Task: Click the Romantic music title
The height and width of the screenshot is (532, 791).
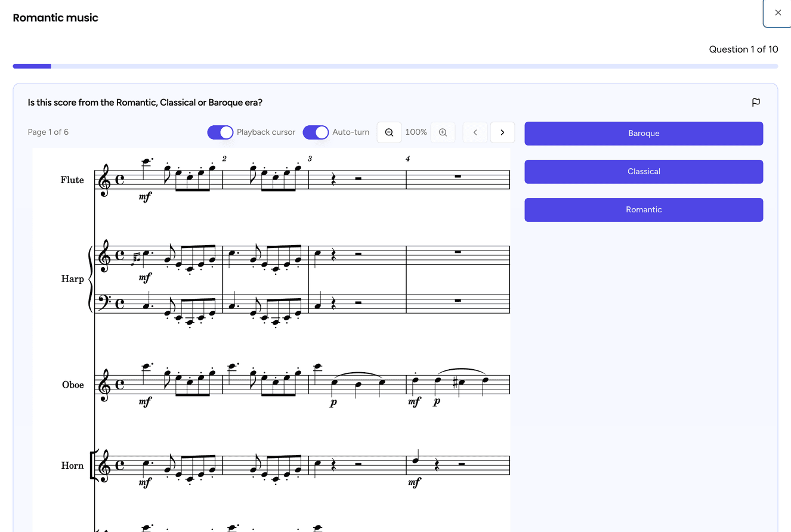Action: tap(55, 18)
